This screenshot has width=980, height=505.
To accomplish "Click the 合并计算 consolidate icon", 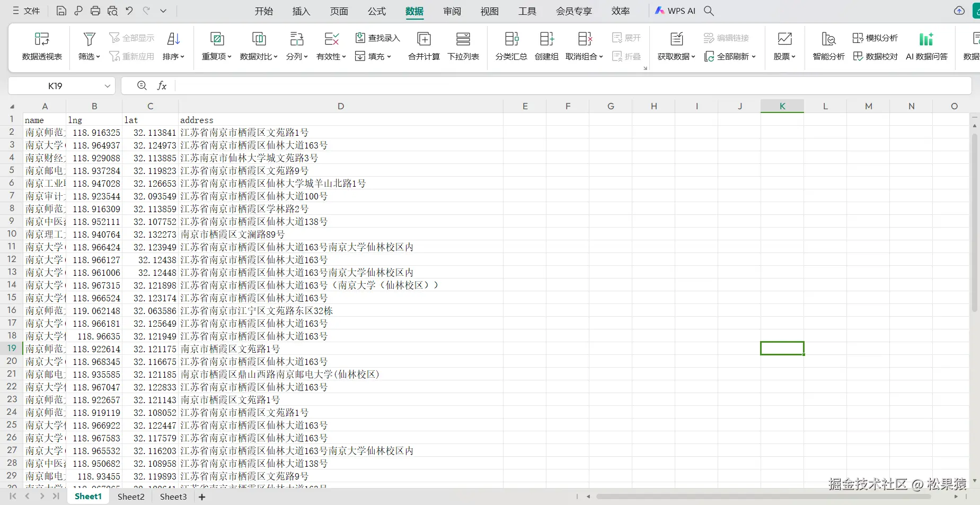I will [x=424, y=39].
